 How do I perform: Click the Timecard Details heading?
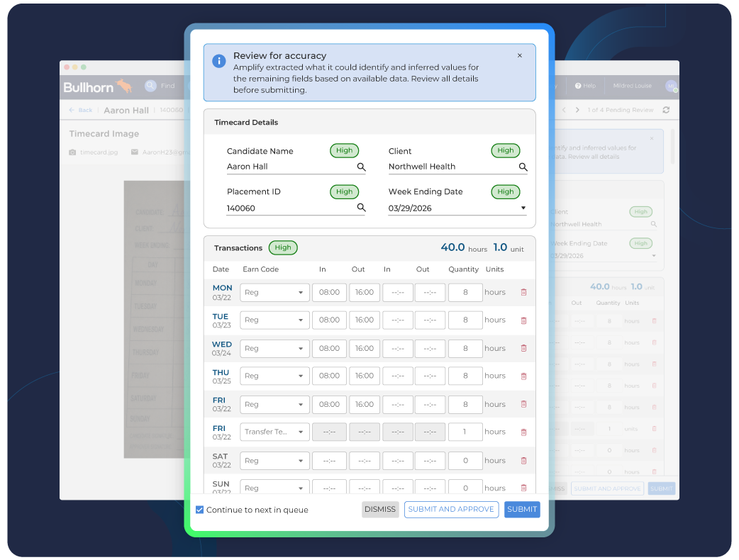click(246, 123)
